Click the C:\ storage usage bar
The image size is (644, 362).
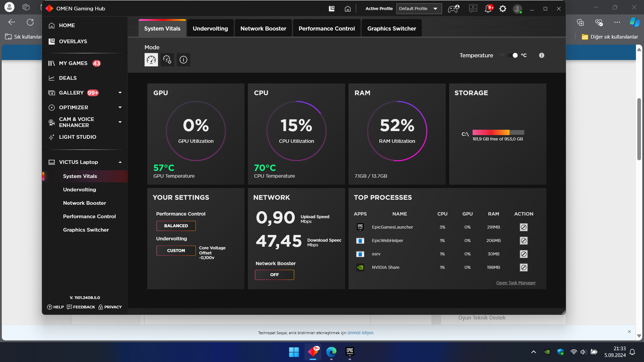[x=498, y=132]
